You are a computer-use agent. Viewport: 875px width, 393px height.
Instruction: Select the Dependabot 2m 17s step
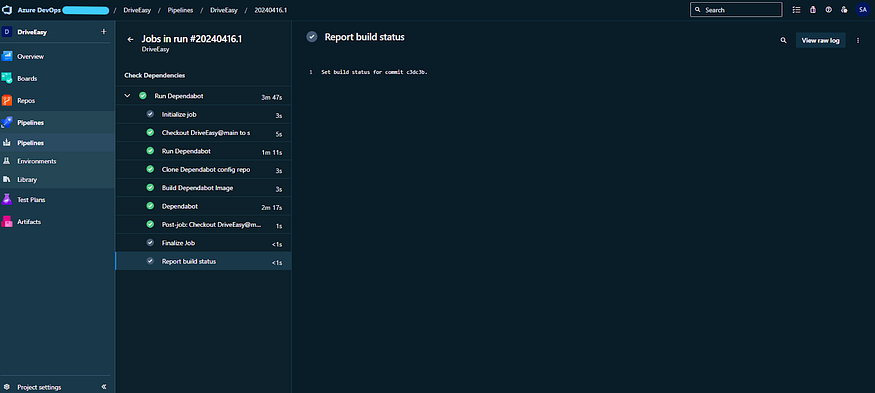click(x=203, y=207)
